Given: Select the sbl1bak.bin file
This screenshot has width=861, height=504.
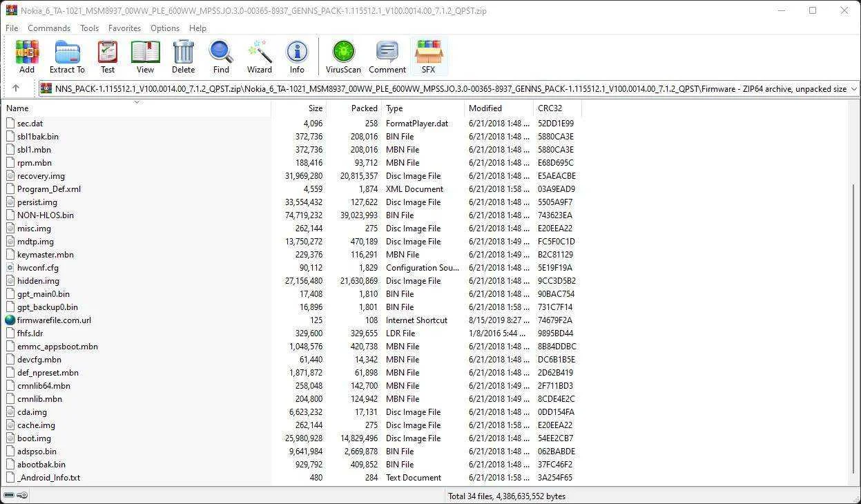Looking at the screenshot, I should click(37, 137).
